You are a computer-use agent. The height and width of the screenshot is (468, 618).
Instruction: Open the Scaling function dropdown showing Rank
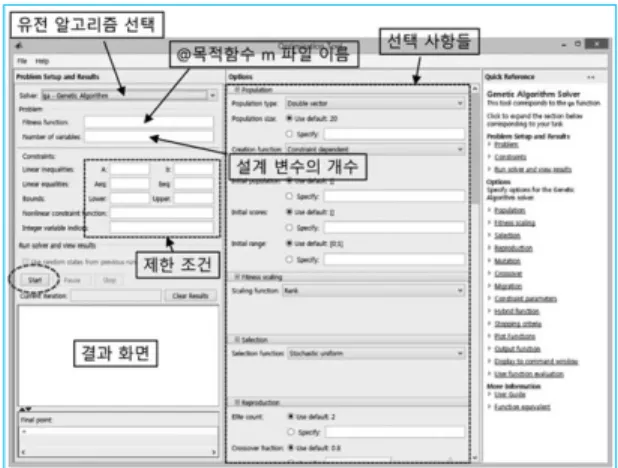tap(374, 291)
